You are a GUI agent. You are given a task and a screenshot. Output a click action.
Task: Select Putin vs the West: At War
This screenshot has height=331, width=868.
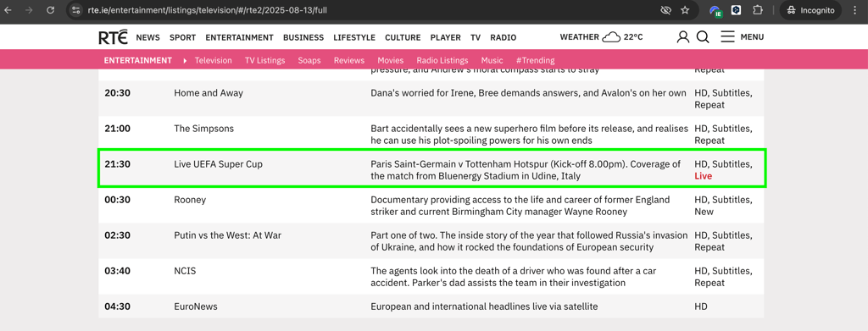(x=227, y=234)
